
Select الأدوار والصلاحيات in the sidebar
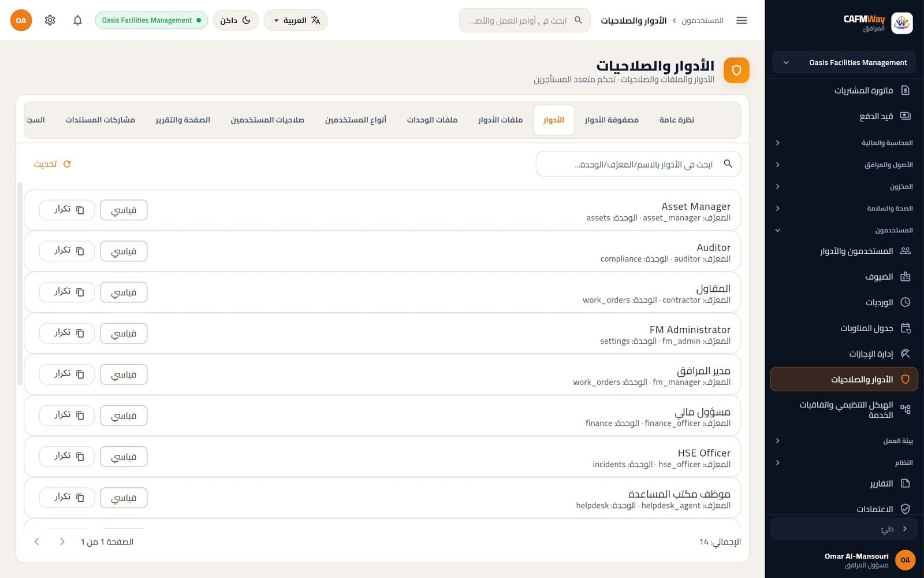click(844, 379)
